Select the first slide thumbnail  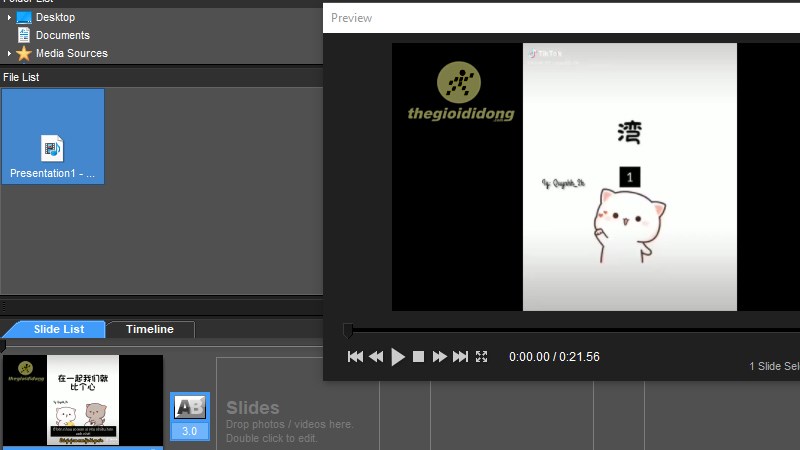click(84, 399)
